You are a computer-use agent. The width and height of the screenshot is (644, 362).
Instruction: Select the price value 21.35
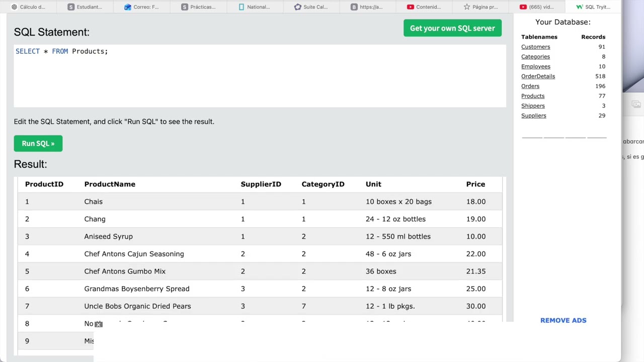[x=475, y=271]
